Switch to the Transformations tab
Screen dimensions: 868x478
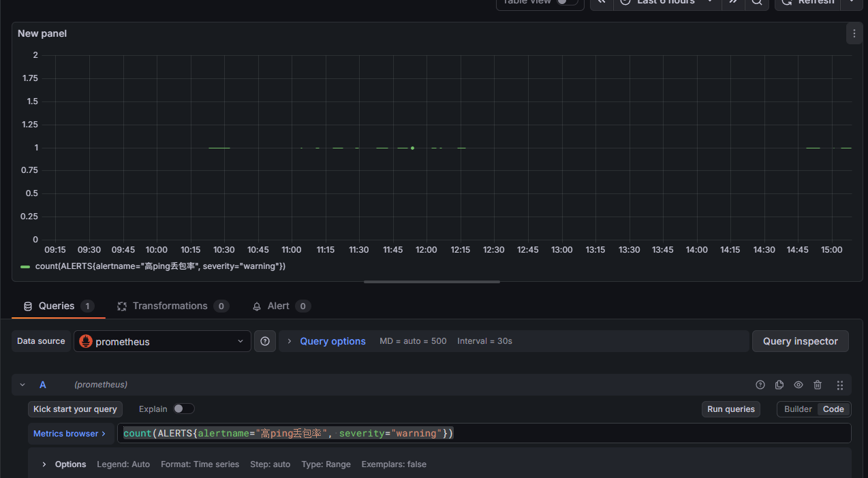pos(170,306)
